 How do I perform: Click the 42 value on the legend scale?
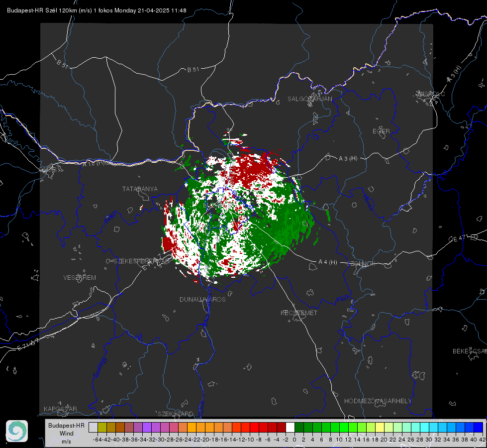[483, 440]
